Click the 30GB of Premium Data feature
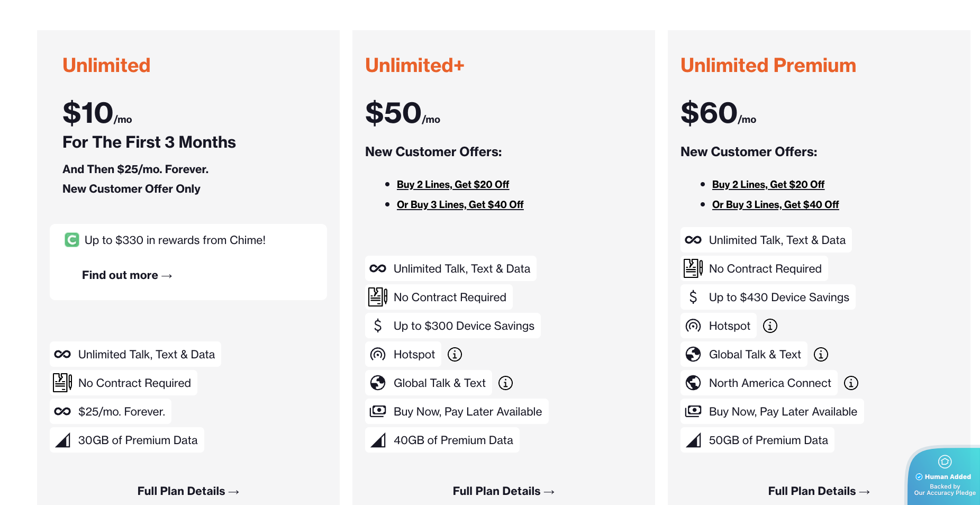This screenshot has height=505, width=980. [x=138, y=440]
